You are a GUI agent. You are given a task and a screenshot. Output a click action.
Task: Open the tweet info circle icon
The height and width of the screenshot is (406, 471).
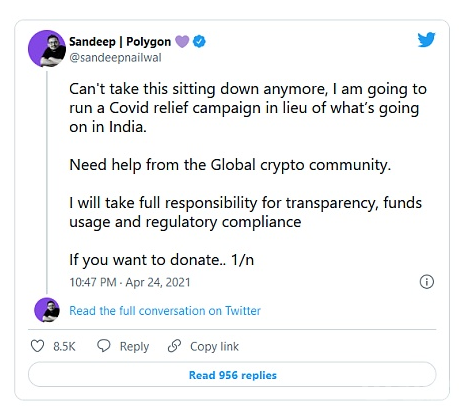pos(427,282)
